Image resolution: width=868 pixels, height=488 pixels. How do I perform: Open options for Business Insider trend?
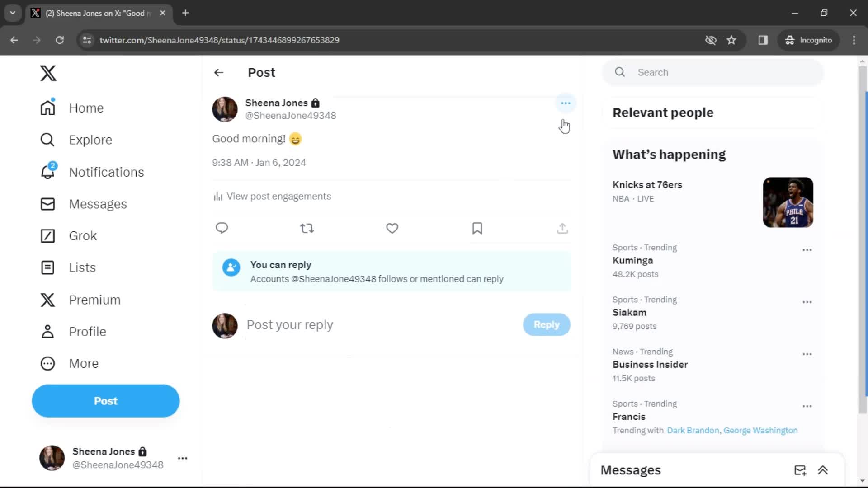tap(807, 354)
